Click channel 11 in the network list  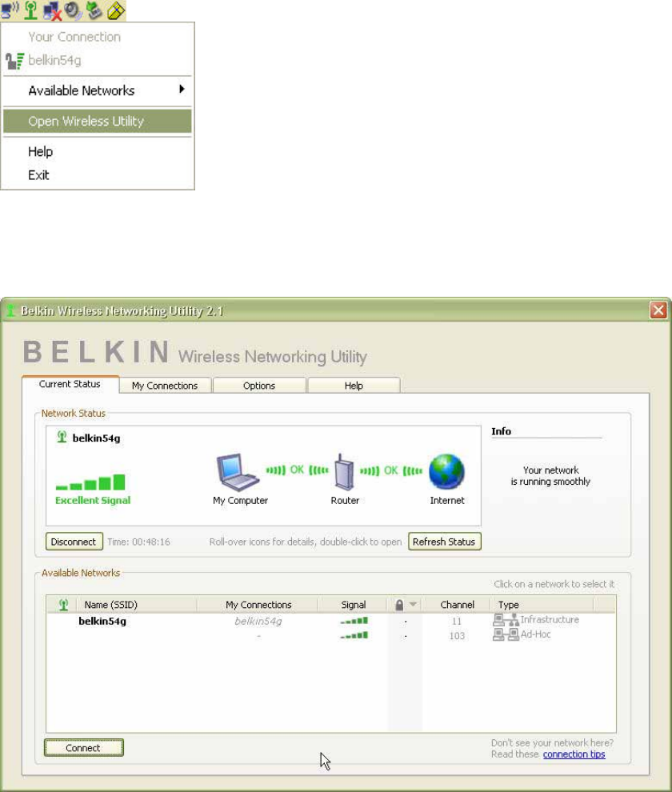point(456,622)
